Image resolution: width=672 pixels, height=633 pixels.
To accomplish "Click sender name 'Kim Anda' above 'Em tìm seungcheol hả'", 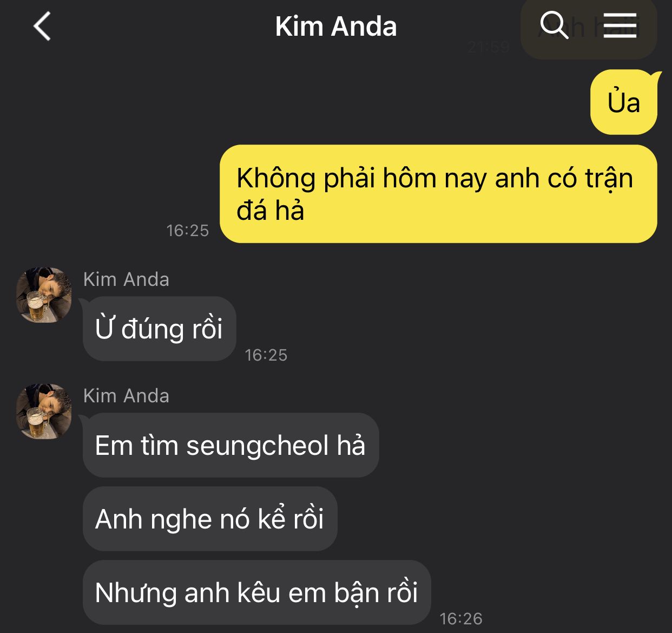I will 126,396.
